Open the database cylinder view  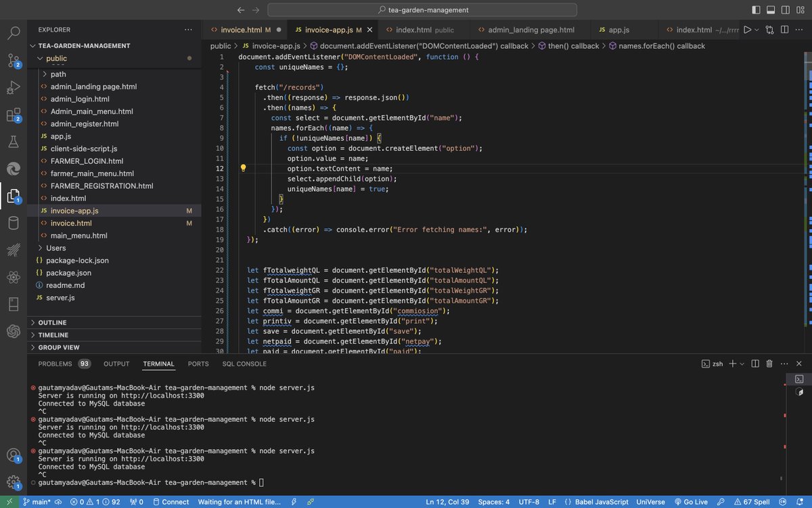tap(14, 223)
